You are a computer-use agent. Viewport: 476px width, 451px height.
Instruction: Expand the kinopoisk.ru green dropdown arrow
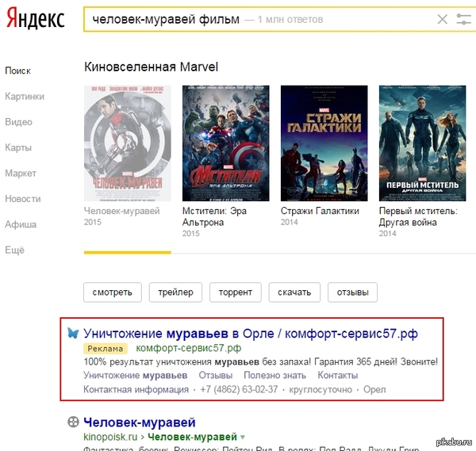243,437
